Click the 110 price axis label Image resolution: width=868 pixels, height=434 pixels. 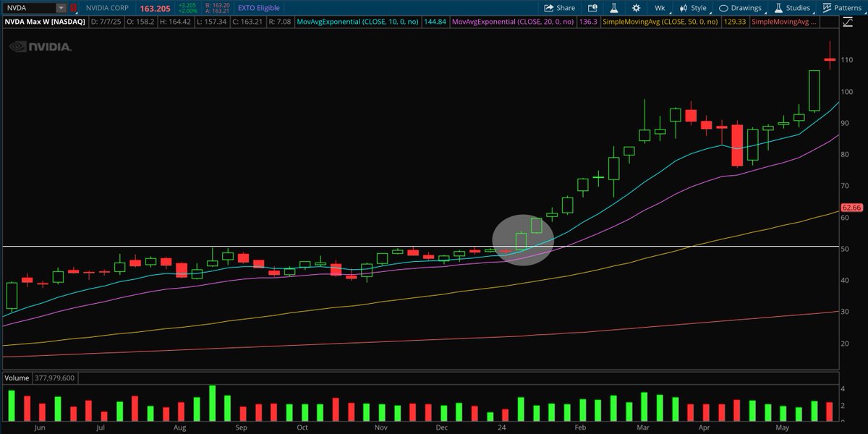click(846, 61)
